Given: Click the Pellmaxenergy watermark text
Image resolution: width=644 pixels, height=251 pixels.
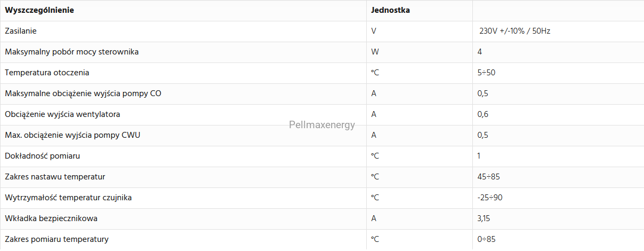Looking at the screenshot, I should (322, 125).
